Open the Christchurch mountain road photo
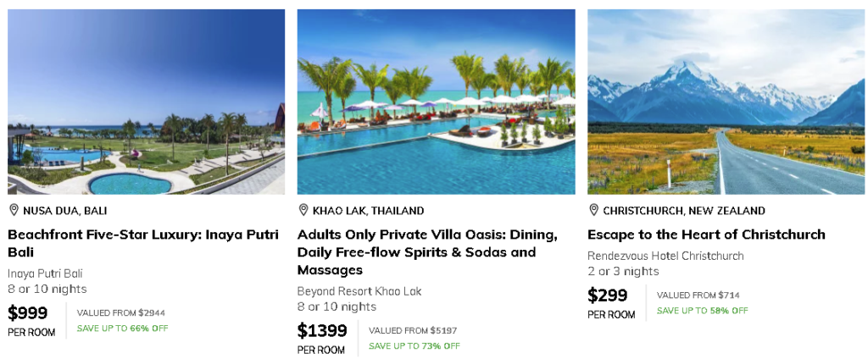 pos(726,102)
